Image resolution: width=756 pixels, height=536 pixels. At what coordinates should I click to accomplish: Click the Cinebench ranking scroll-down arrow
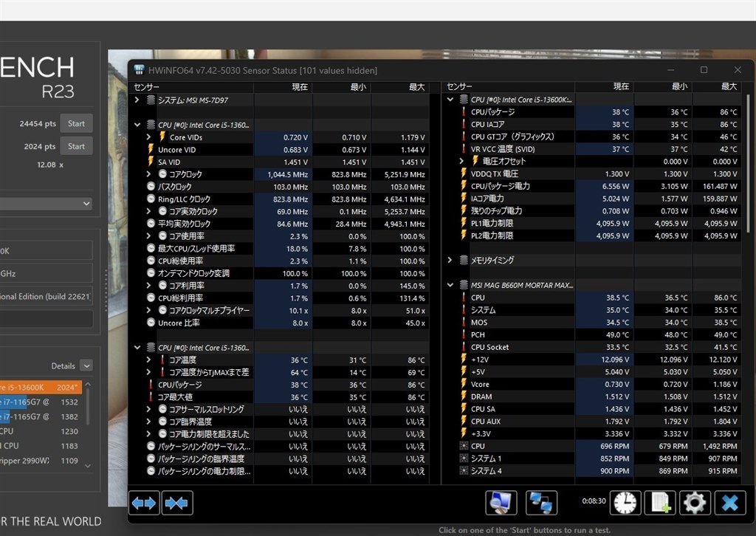coord(88,466)
